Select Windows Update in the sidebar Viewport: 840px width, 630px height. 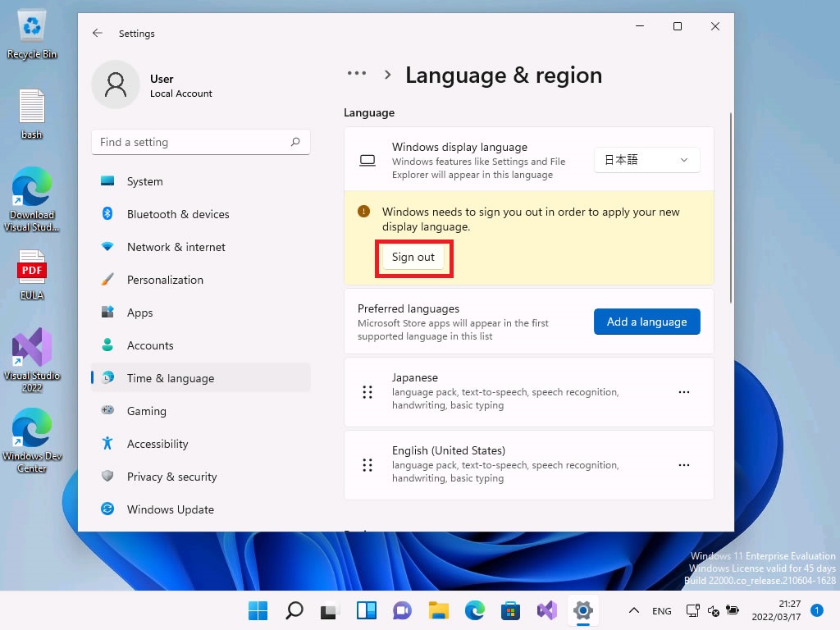(x=170, y=509)
